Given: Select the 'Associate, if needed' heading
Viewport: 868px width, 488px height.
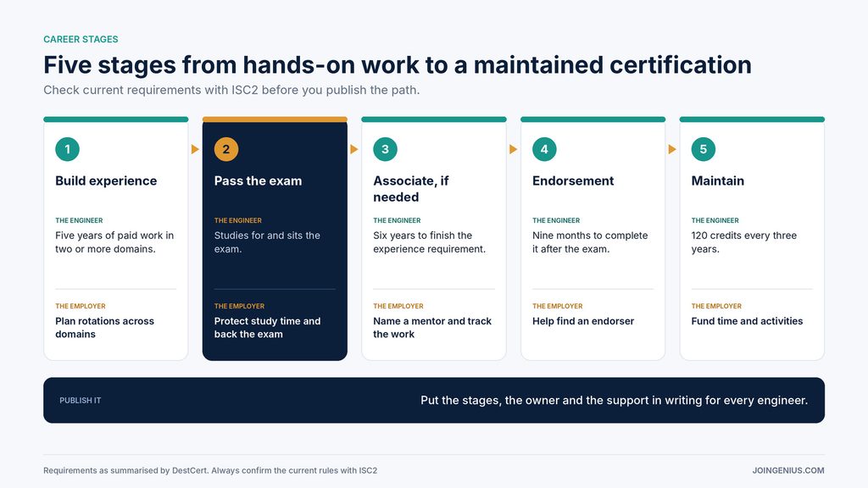Looking at the screenshot, I should (x=411, y=189).
